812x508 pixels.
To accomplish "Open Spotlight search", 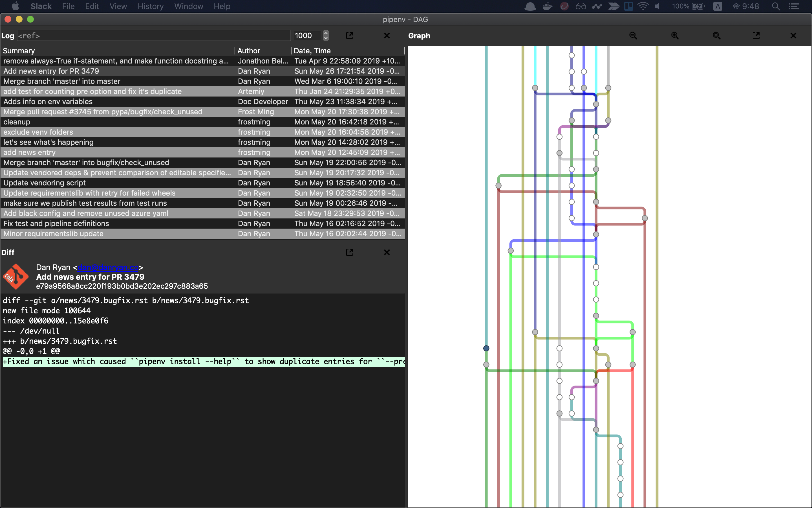I will tap(775, 6).
